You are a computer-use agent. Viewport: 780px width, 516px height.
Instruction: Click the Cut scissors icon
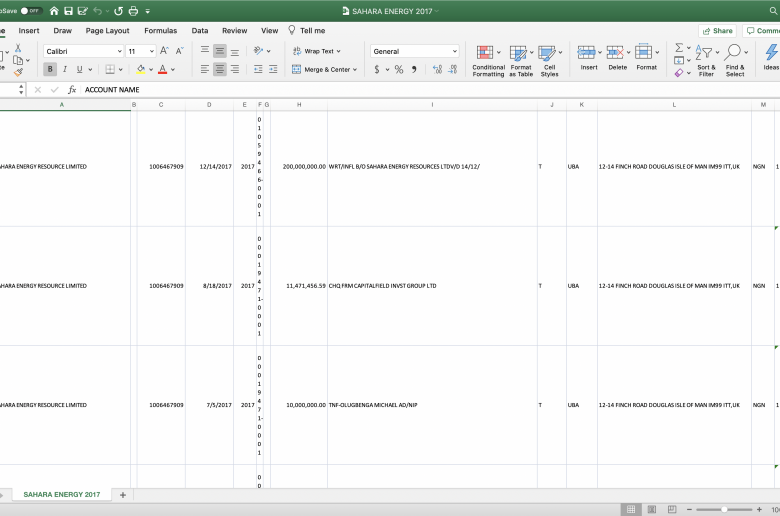click(18, 48)
